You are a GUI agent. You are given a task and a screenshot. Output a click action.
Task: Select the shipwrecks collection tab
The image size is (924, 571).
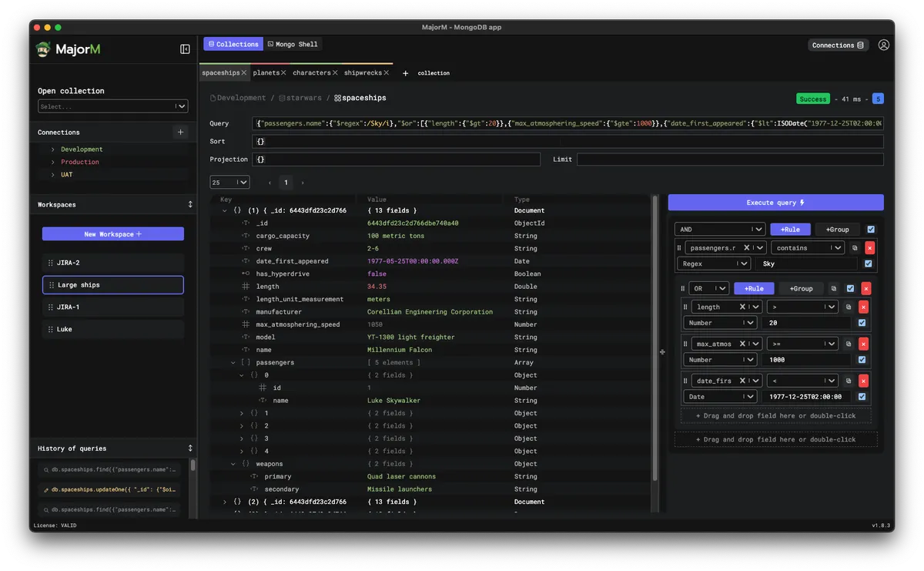click(x=363, y=72)
